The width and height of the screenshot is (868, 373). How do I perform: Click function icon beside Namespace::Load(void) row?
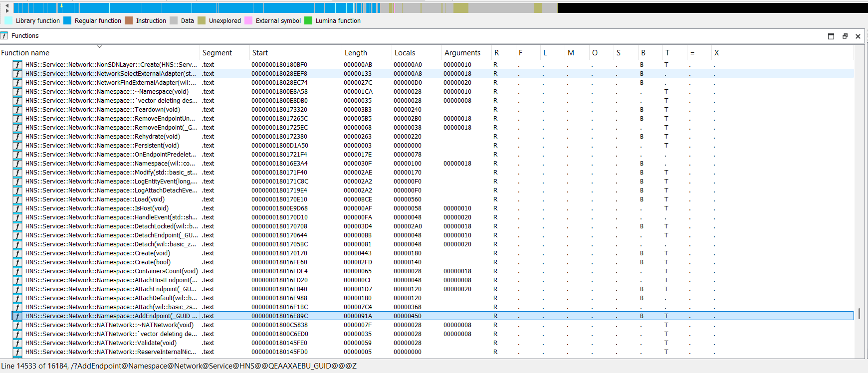[x=17, y=199]
